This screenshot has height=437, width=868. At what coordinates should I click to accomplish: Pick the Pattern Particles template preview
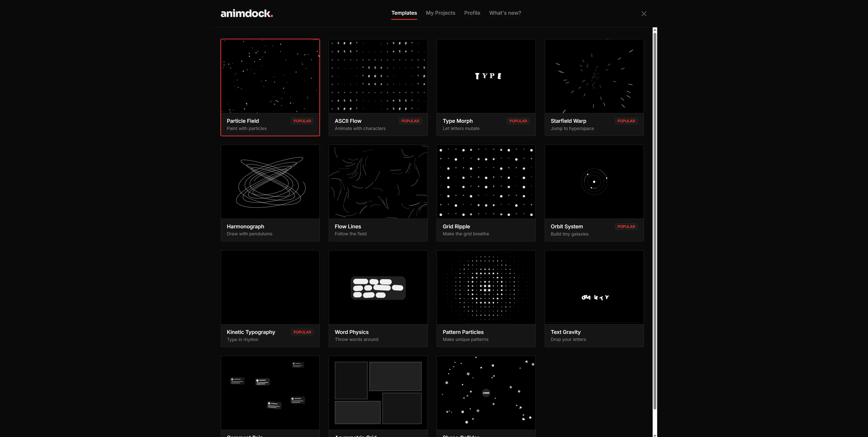tap(486, 287)
